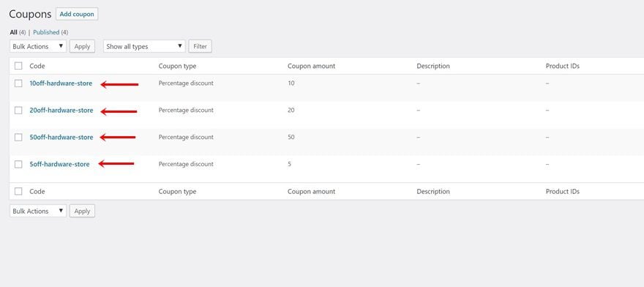Click the Coupon amount column header
The width and height of the screenshot is (644, 287).
point(311,66)
